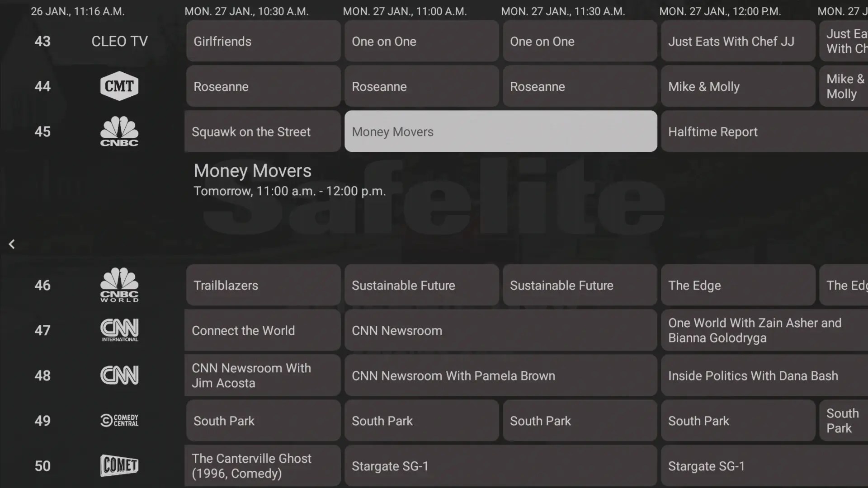Open Girlfriends on CLEO TV

click(x=264, y=41)
